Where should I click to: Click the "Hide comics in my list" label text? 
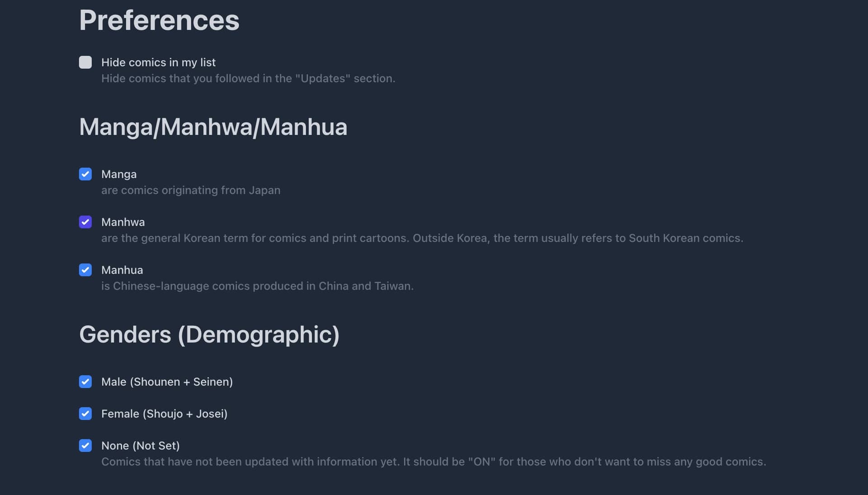[158, 62]
